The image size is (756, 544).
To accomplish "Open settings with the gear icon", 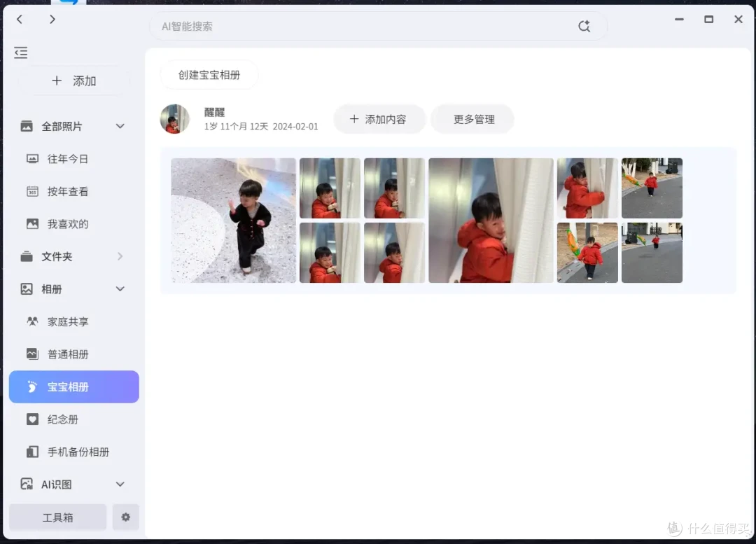I will pos(126,517).
